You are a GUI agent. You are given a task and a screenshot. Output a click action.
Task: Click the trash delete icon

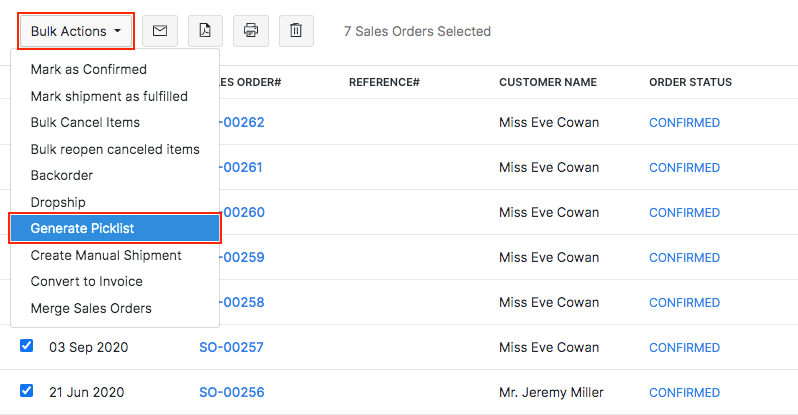(x=296, y=31)
